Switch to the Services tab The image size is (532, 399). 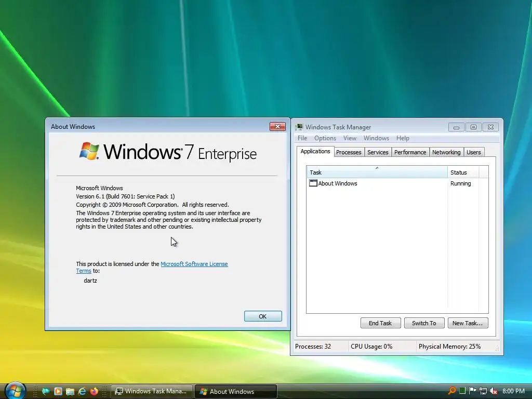pyautogui.click(x=378, y=152)
